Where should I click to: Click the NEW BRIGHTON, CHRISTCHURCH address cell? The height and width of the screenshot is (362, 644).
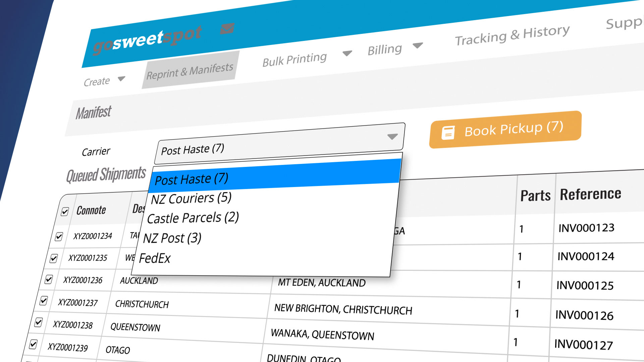tap(343, 309)
